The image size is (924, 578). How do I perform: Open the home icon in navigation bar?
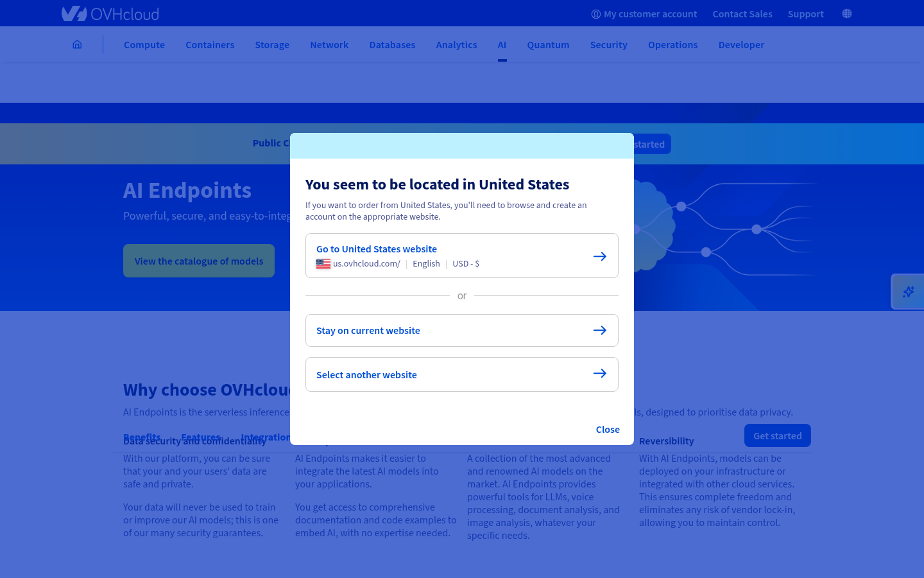point(77,44)
